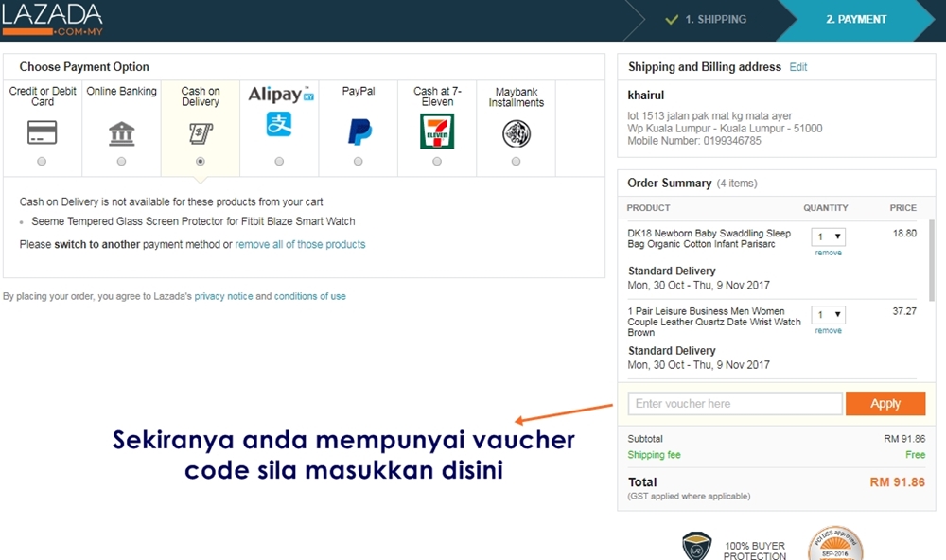946x560 pixels.
Task: Open the Payment step tab
Action: (x=855, y=19)
